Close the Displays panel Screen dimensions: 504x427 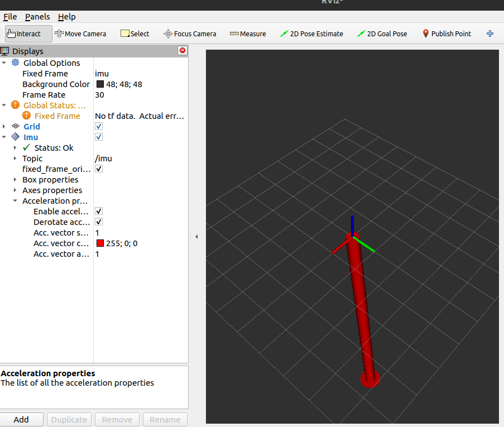[x=183, y=50]
